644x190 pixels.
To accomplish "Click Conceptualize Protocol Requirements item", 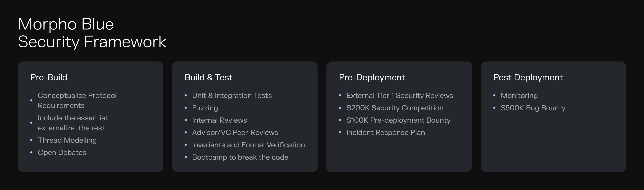I will pyautogui.click(x=77, y=100).
